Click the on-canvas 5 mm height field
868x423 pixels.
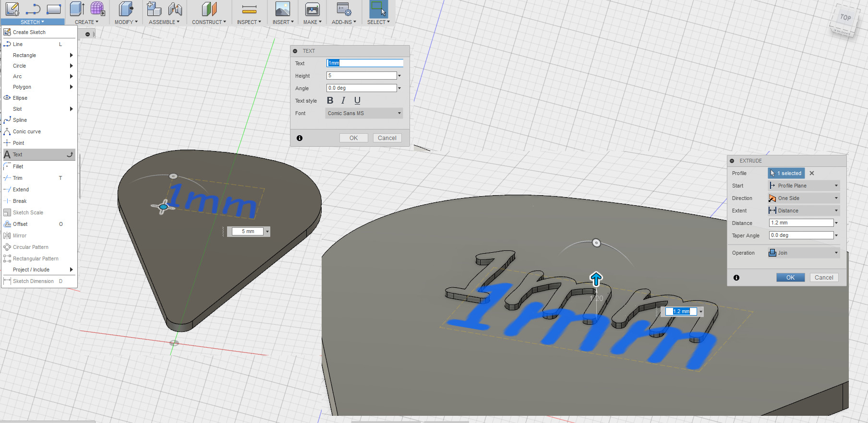coord(248,232)
